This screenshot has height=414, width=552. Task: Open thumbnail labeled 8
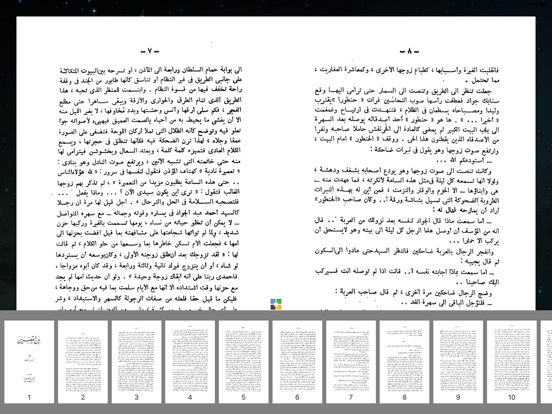404,362
